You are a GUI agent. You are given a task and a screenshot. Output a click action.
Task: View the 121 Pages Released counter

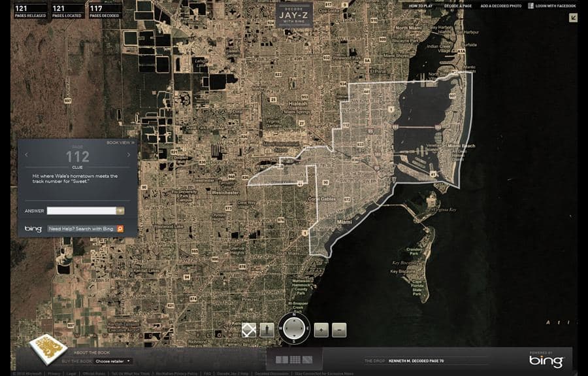pos(31,11)
